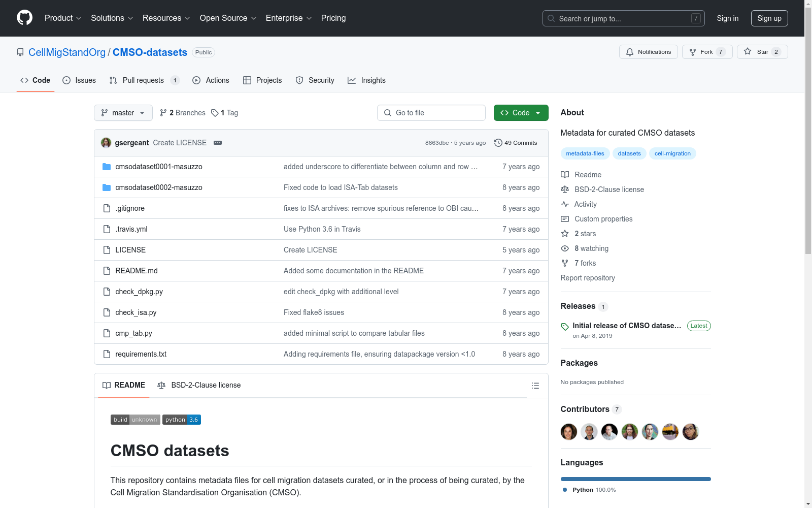Open the Enterprise menu
Viewport: 812px width, 508px height.
289,18
